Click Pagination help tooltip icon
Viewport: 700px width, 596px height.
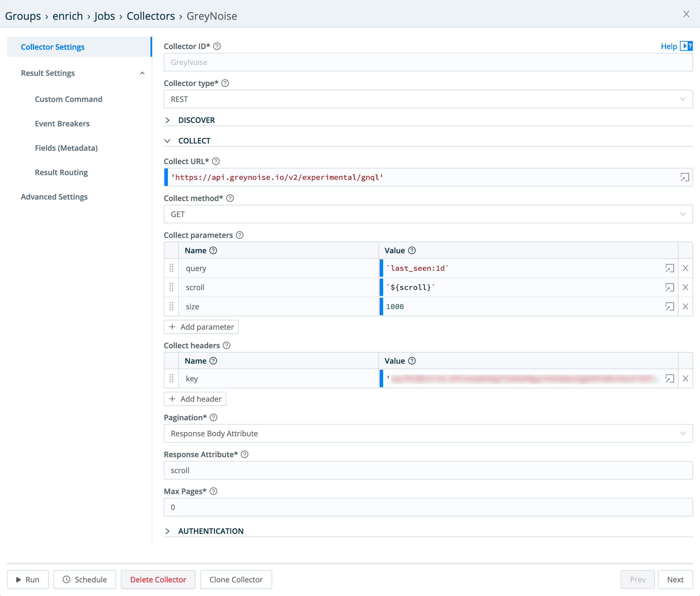[213, 418]
